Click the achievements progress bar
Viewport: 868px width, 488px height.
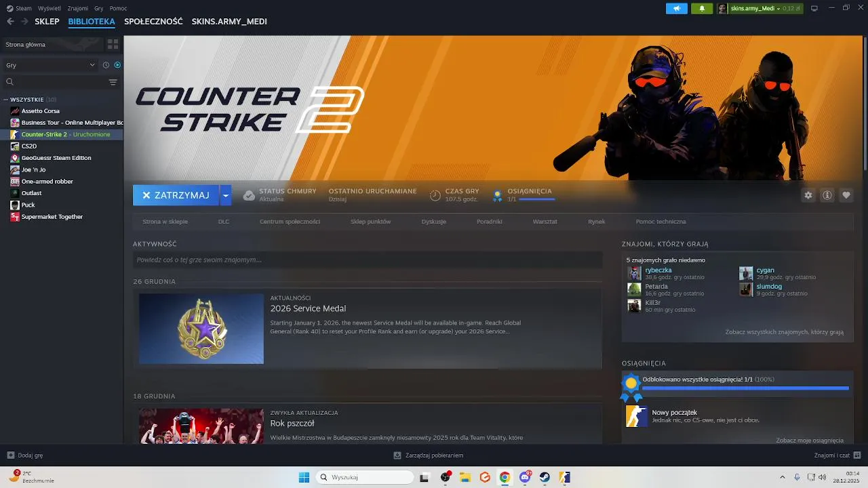(745, 388)
